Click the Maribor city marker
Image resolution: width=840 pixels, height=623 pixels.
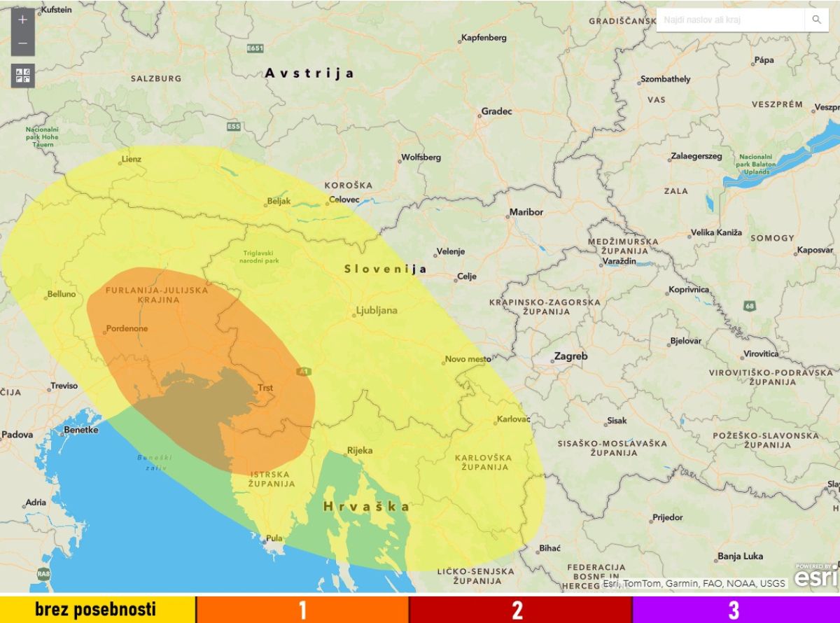tap(507, 216)
